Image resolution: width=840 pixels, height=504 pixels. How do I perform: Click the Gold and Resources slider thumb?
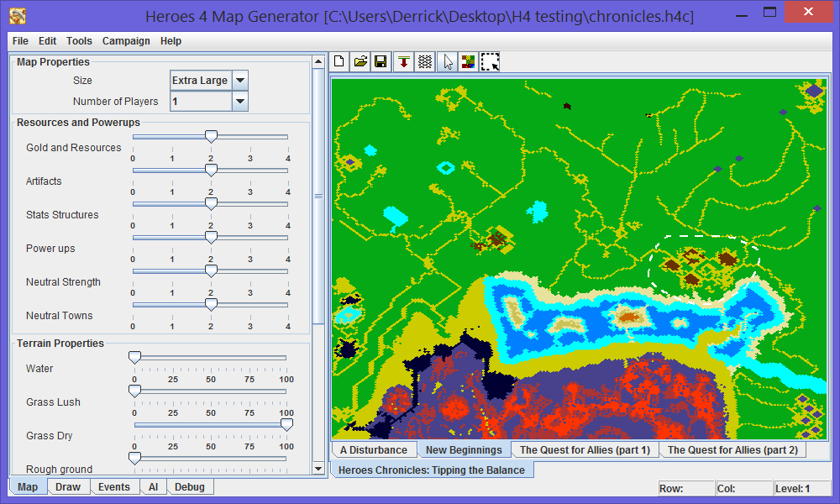point(211,137)
